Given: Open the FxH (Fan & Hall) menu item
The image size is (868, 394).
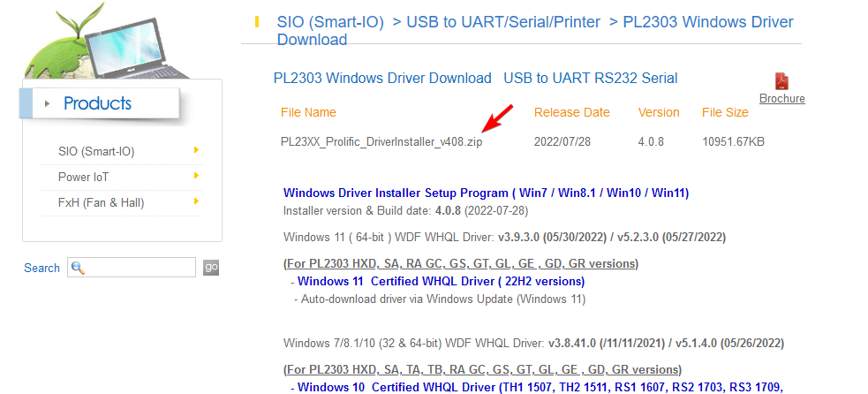Looking at the screenshot, I should pyautogui.click(x=94, y=203).
